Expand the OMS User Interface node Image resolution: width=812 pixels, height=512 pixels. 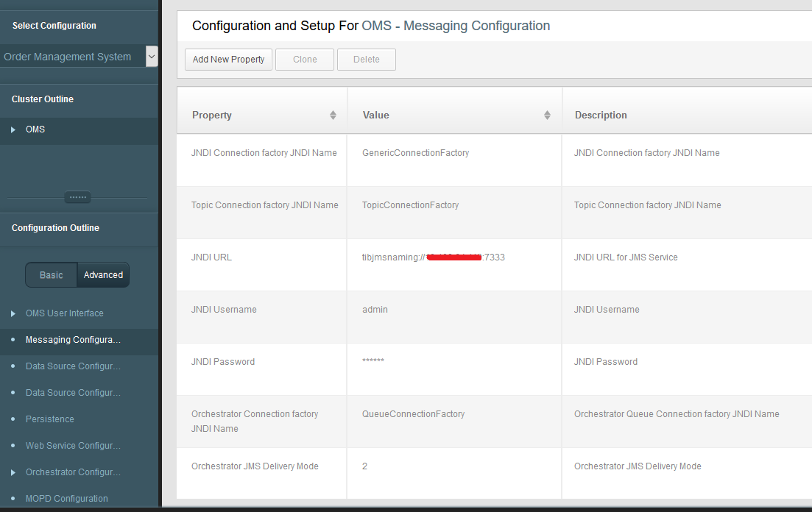coord(13,313)
